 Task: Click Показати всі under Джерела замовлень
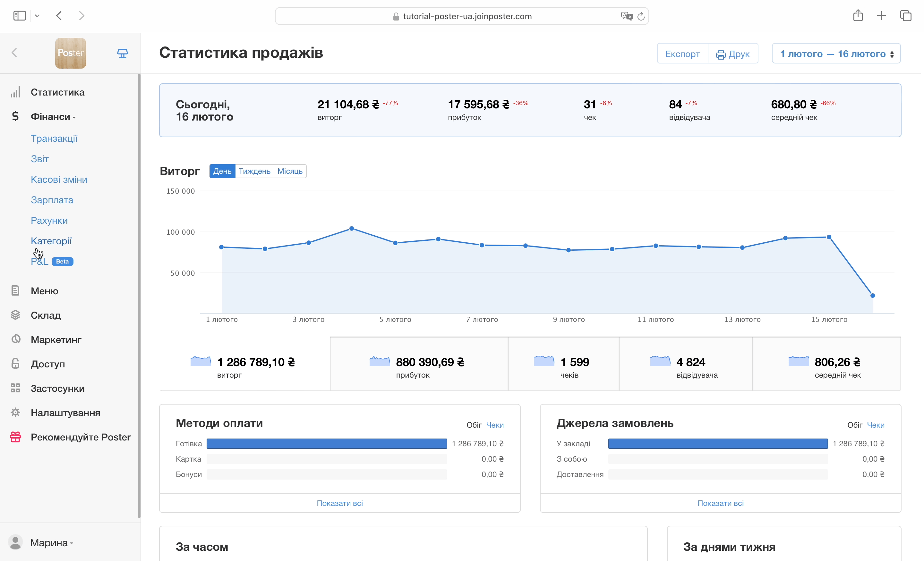(720, 503)
